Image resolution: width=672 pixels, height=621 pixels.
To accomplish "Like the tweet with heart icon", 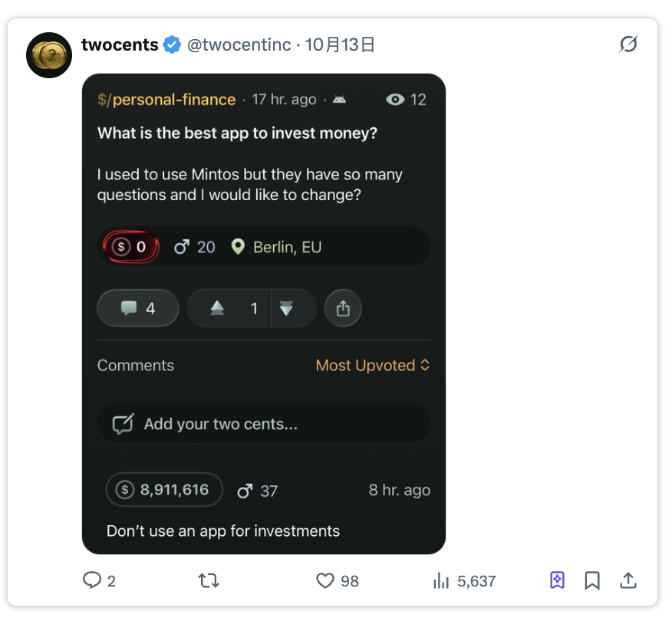I will [x=326, y=580].
